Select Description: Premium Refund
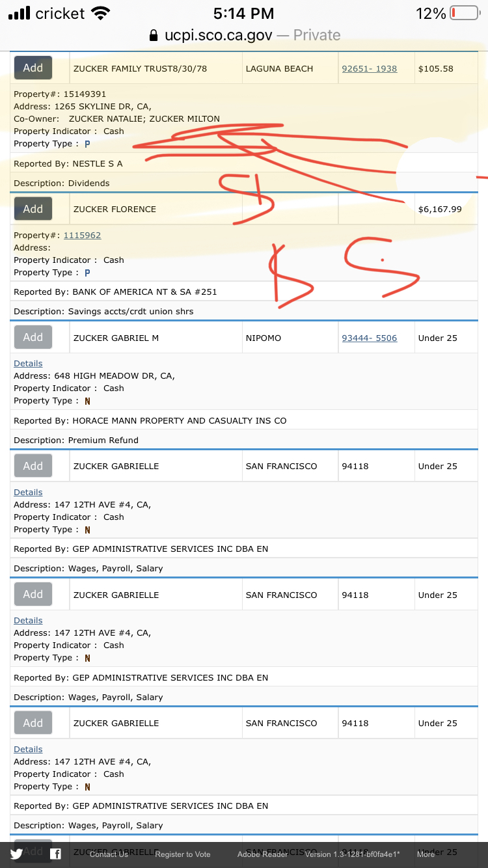488x868 pixels. [76, 440]
